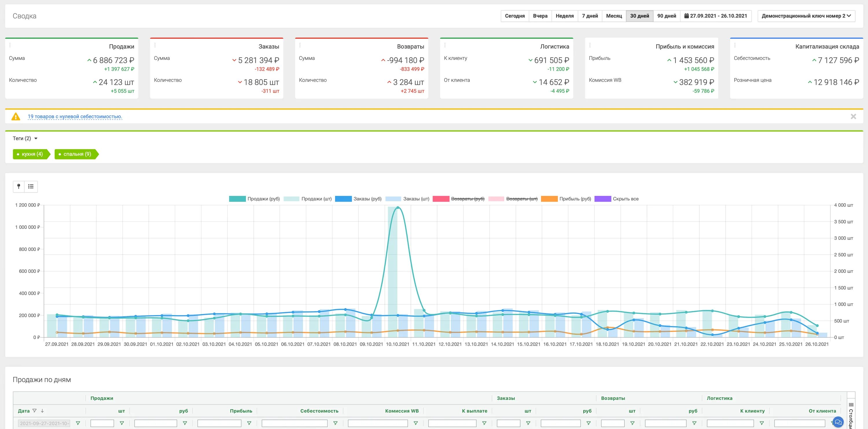Click filter icon for Возвраты руб column
Image resolution: width=868 pixels, height=429 pixels.
tap(694, 423)
